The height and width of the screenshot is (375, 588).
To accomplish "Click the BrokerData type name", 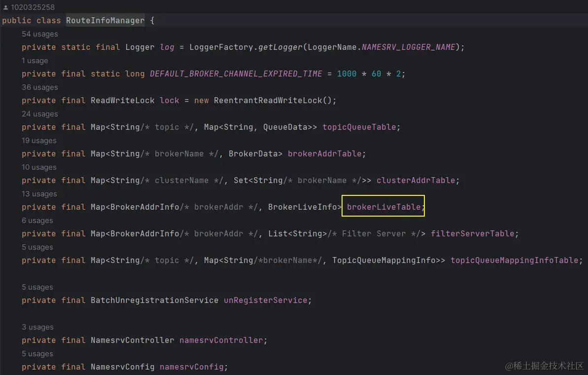I will [x=253, y=154].
